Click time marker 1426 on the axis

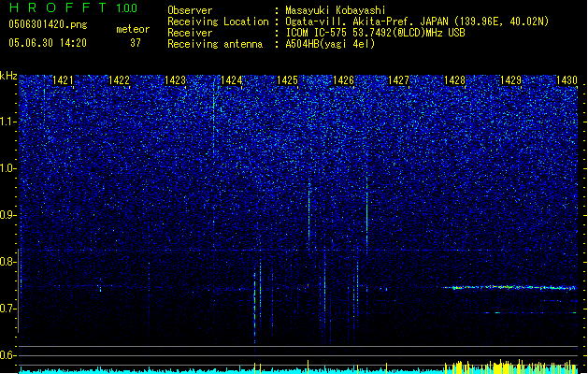coord(343,80)
